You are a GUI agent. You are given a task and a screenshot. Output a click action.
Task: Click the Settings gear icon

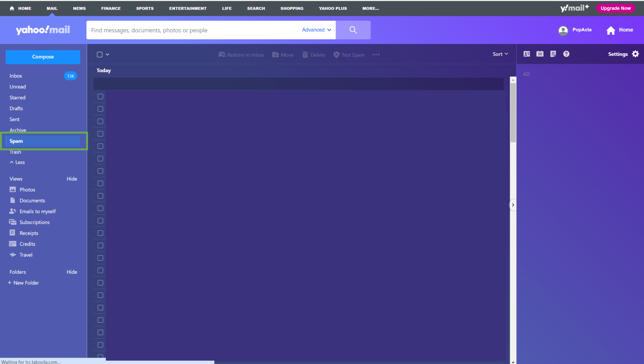point(636,54)
